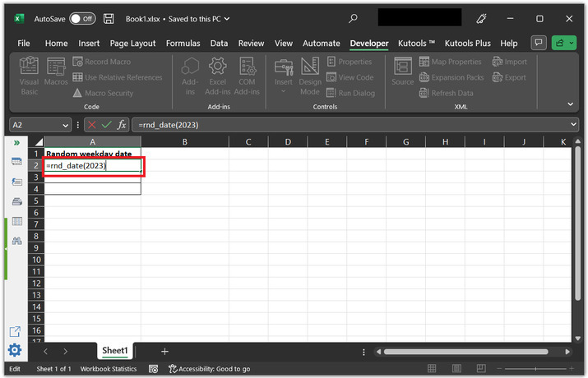Toggle the AutoSave switch
This screenshot has height=378, width=588.
click(82, 19)
